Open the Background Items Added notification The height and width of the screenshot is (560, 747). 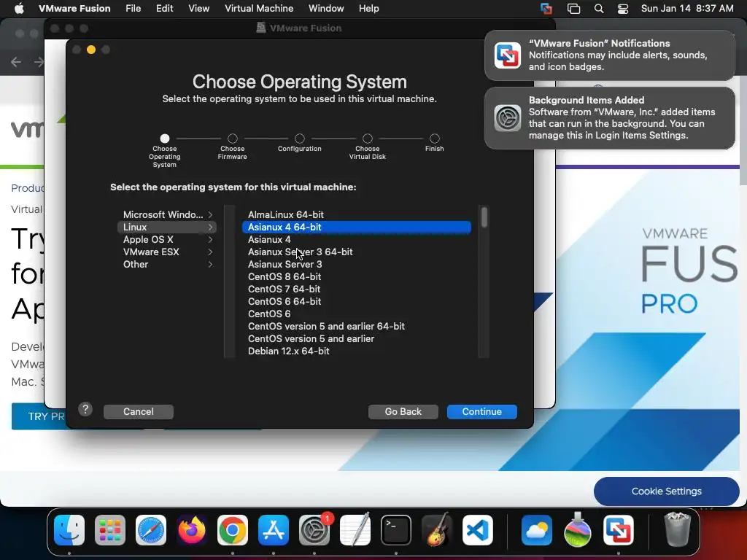pyautogui.click(x=610, y=118)
